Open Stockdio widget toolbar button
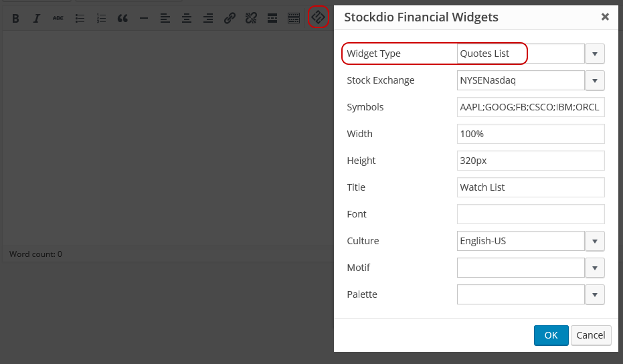 coord(319,17)
